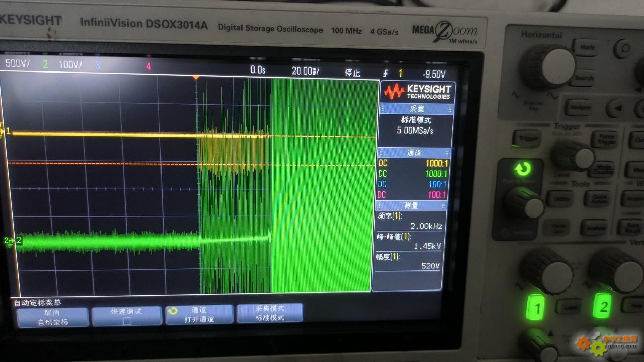Click the large Horizontal scale knob
Viewport: 644px width, 362px height.
point(548,68)
